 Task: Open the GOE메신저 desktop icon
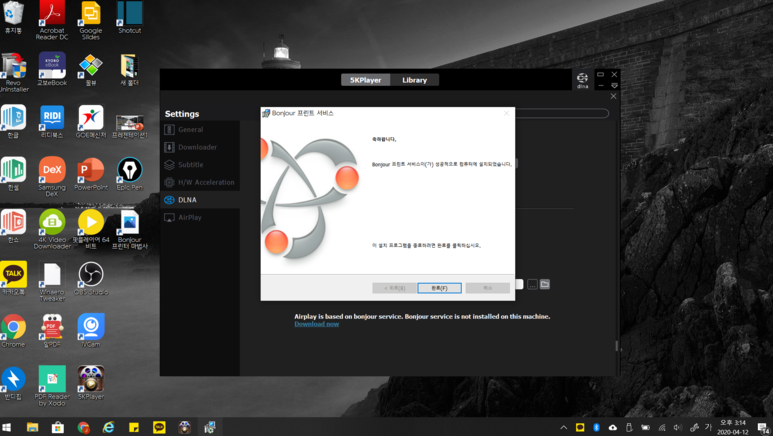click(91, 121)
